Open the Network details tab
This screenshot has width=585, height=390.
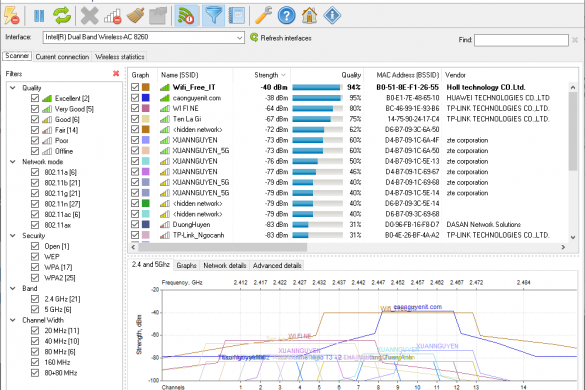tap(225, 265)
